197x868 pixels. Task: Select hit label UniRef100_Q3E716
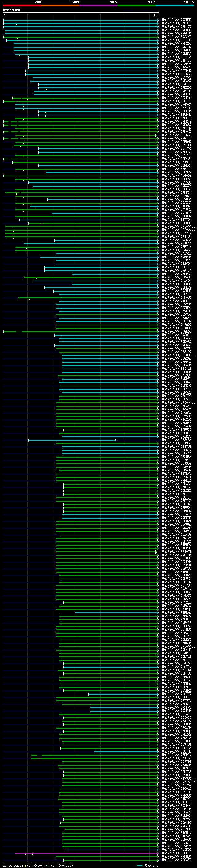(x=177, y=247)
